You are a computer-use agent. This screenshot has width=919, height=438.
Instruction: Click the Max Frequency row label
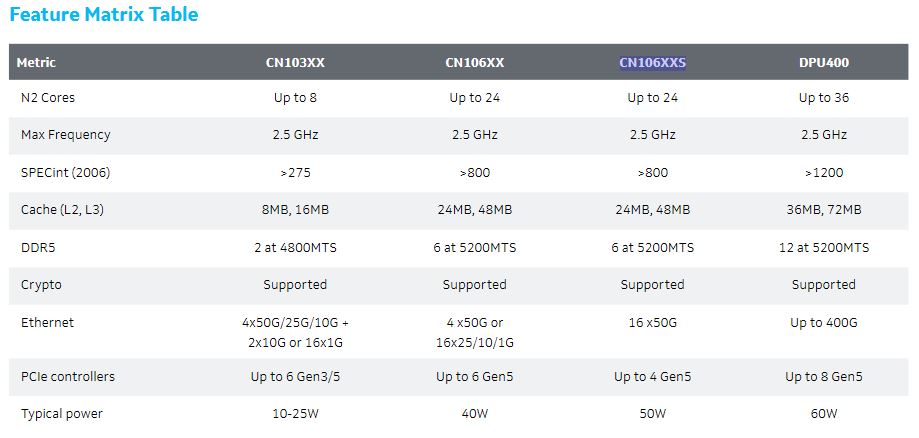coord(65,135)
